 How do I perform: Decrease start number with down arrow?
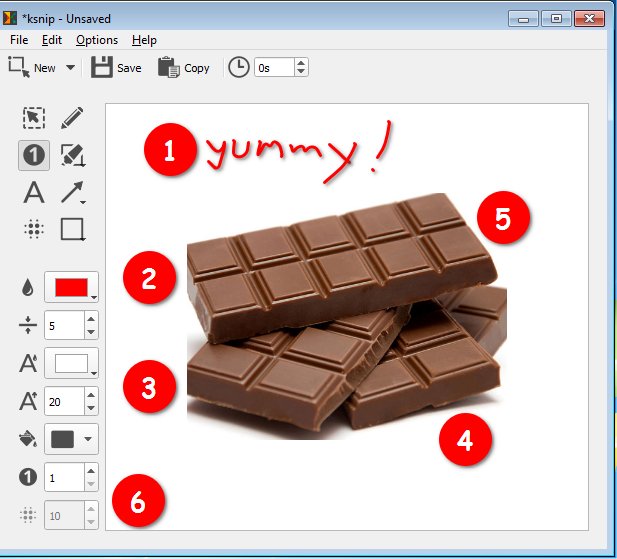[x=91, y=484]
